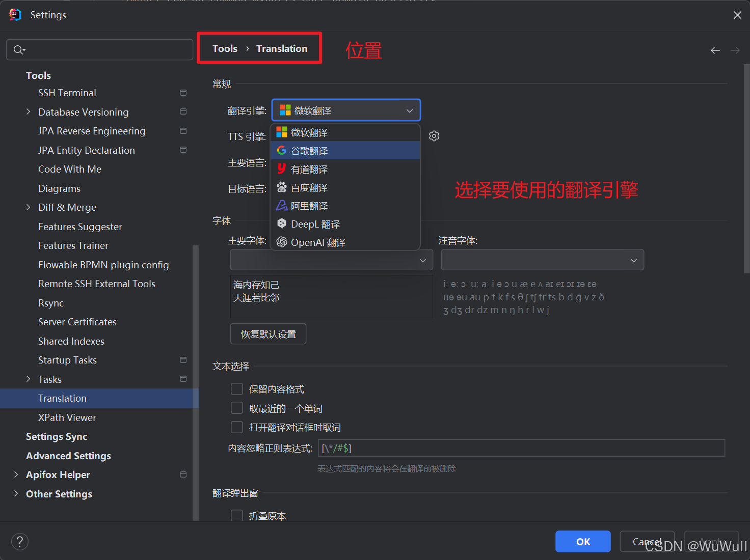
Task: Pick DeepL 翻译 from the dropdown list
Action: click(x=345, y=224)
